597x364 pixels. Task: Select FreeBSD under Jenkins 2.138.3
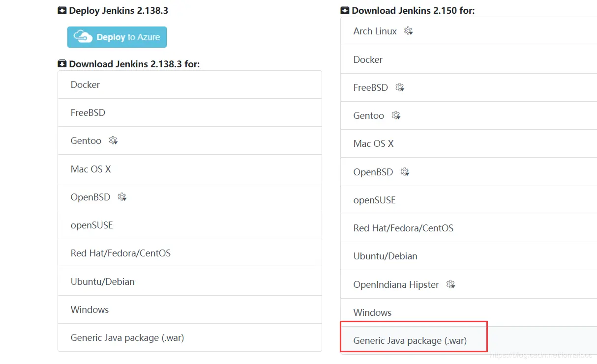[x=88, y=112]
